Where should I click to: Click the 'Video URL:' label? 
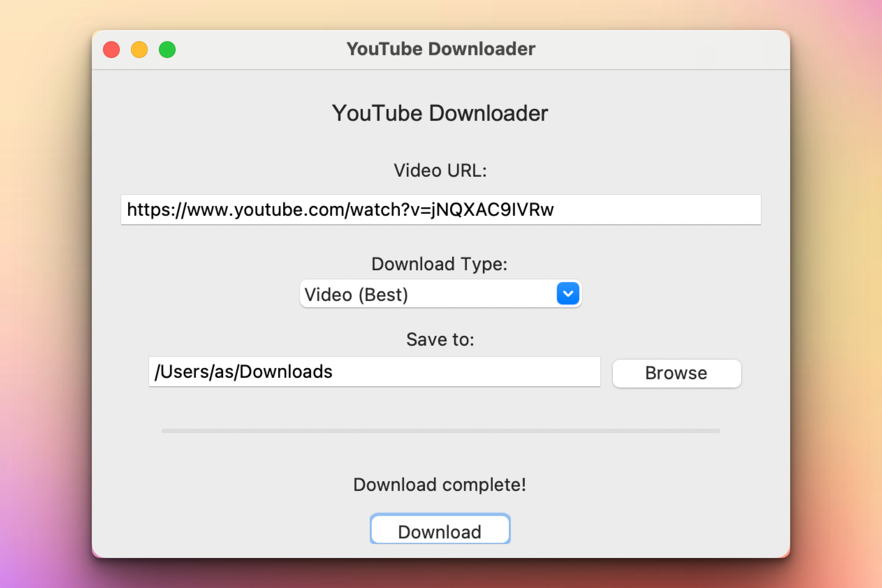(x=440, y=171)
